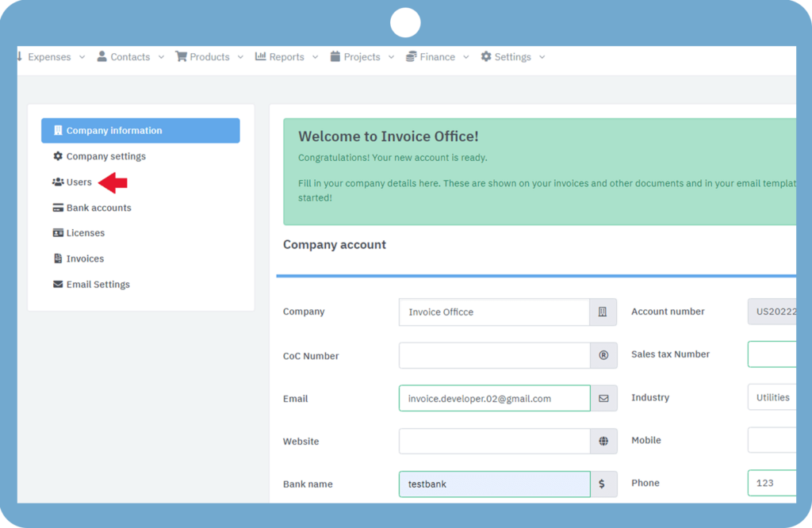The image size is (812, 528).
Task: Click the globe icon next to Website field
Action: pyautogui.click(x=603, y=441)
